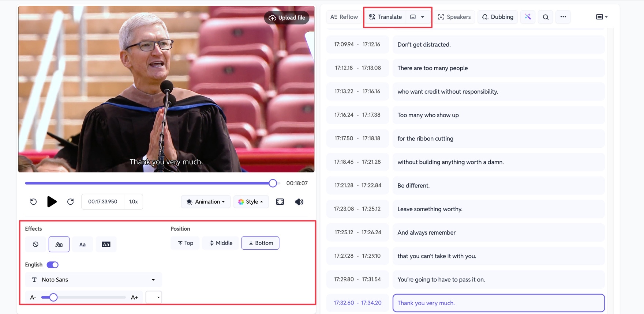Open the three-dot more options menu
This screenshot has width=644, height=314.
[563, 17]
